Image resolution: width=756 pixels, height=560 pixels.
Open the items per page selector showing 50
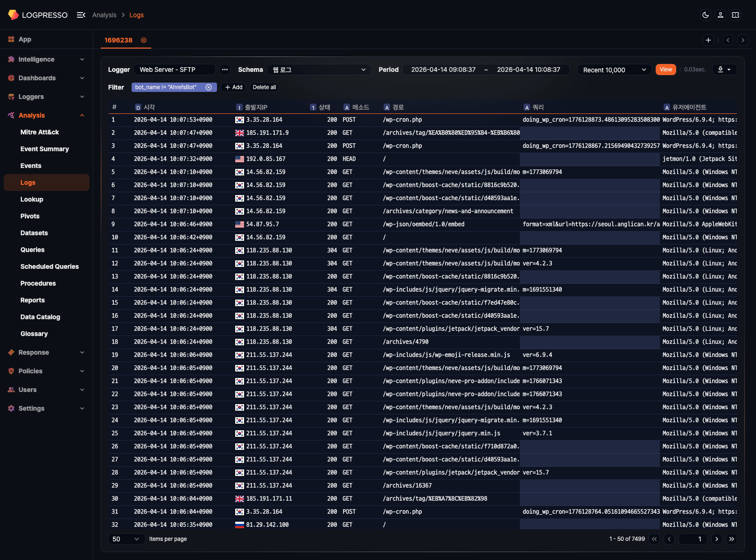click(x=126, y=539)
